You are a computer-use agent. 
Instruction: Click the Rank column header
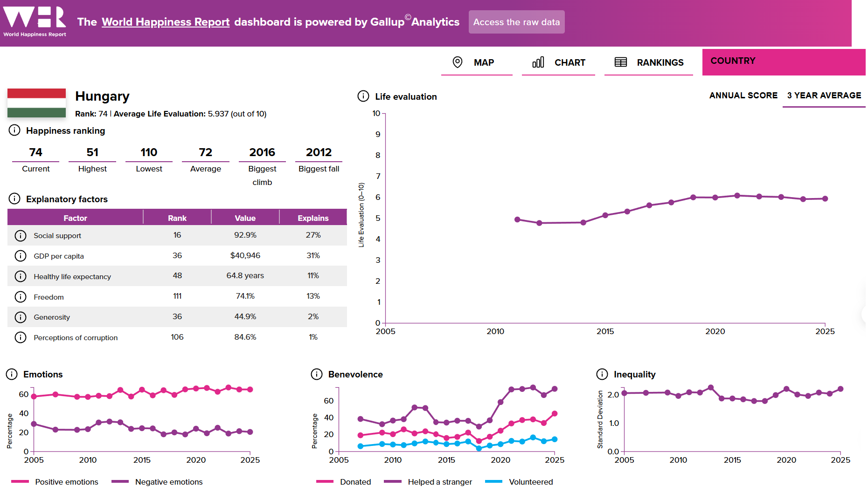[177, 218]
